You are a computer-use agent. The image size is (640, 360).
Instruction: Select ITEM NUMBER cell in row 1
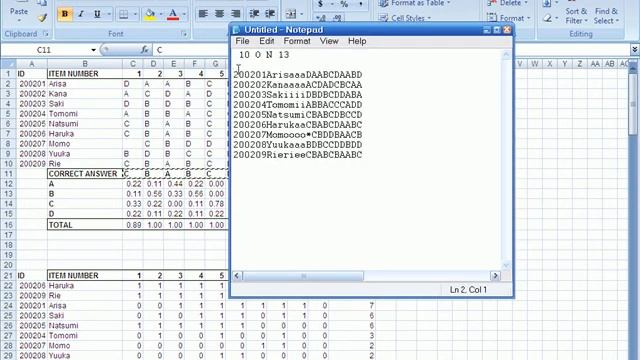pyautogui.click(x=85, y=74)
